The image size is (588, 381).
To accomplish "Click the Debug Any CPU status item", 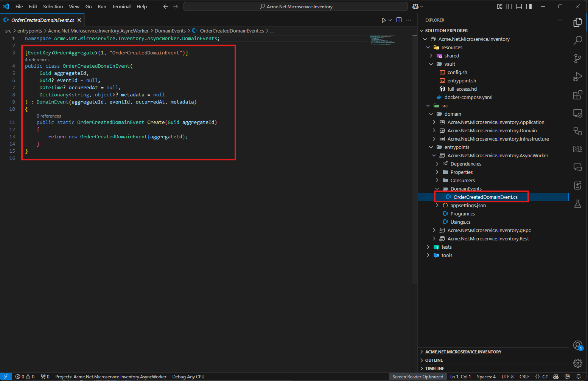I will [x=188, y=377].
